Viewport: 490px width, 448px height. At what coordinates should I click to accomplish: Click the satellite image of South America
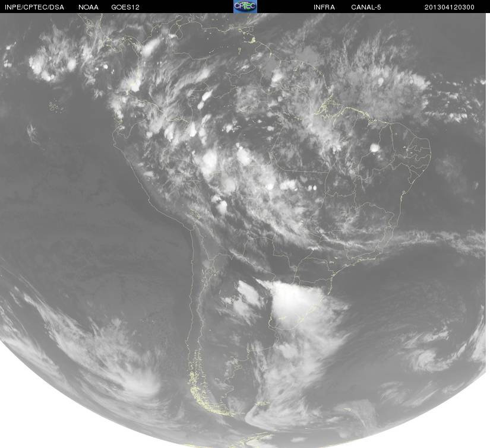click(243, 230)
